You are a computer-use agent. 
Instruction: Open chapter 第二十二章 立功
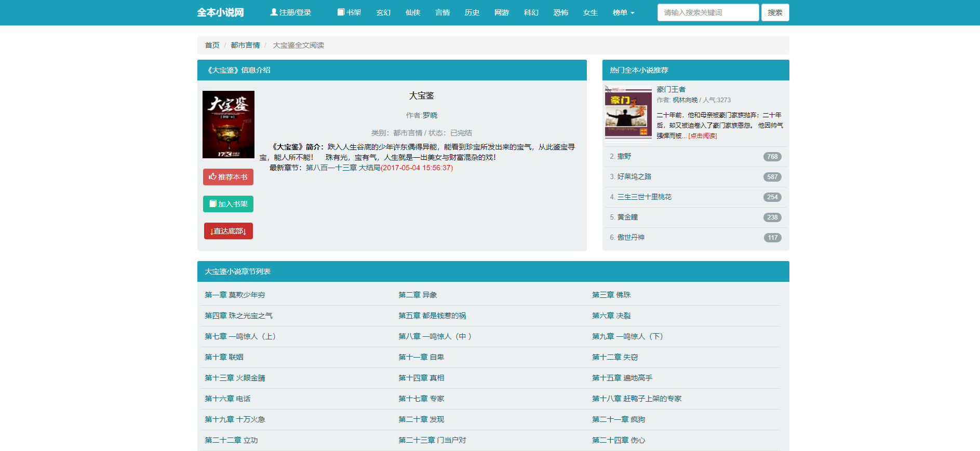(231, 440)
